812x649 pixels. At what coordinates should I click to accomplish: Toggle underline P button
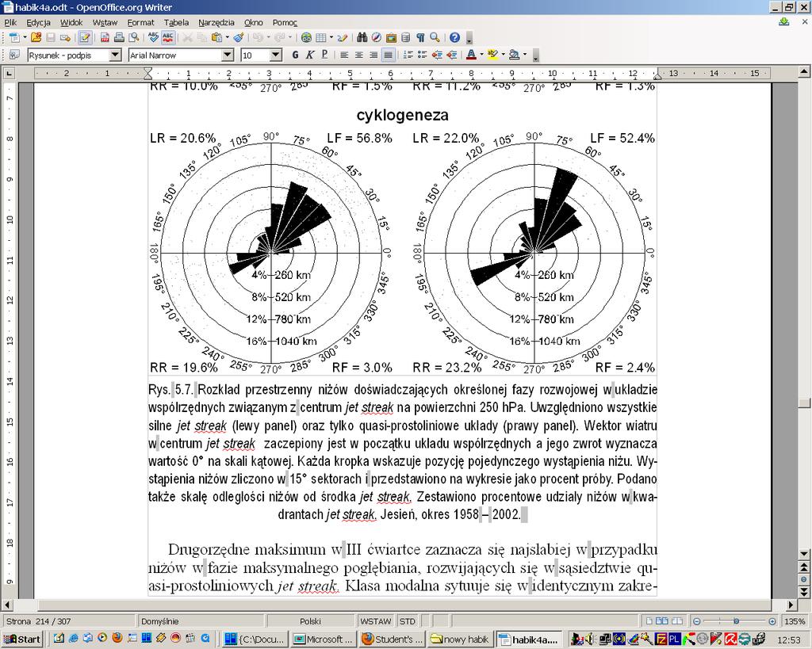click(324, 55)
